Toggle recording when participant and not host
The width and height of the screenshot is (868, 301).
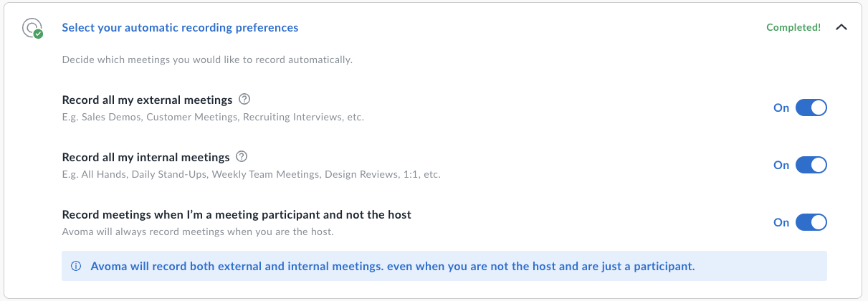[x=811, y=223]
